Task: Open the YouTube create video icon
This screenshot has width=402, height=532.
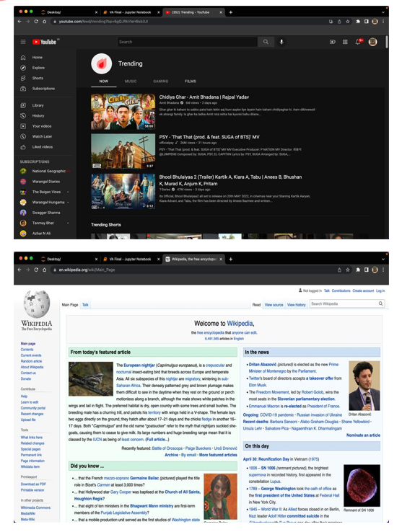Action: click(x=332, y=42)
